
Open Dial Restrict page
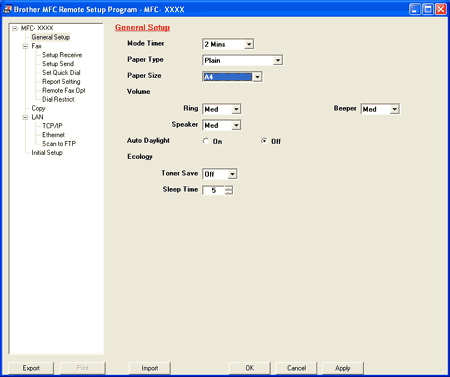[58, 99]
